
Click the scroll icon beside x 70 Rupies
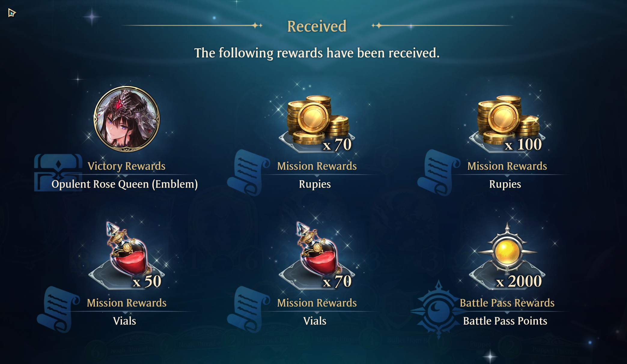point(248,173)
